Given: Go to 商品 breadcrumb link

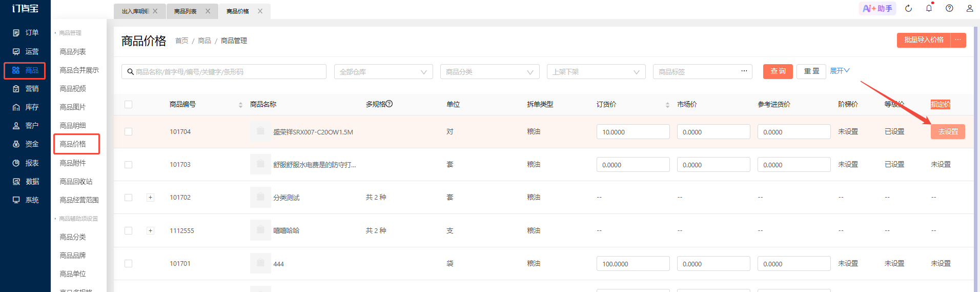Looking at the screenshot, I should (205, 41).
